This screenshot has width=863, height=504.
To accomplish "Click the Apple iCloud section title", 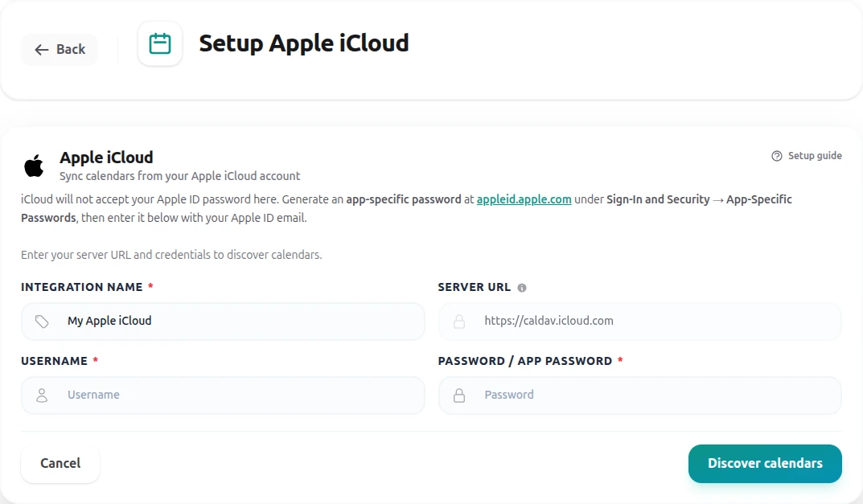I will click(x=106, y=158).
